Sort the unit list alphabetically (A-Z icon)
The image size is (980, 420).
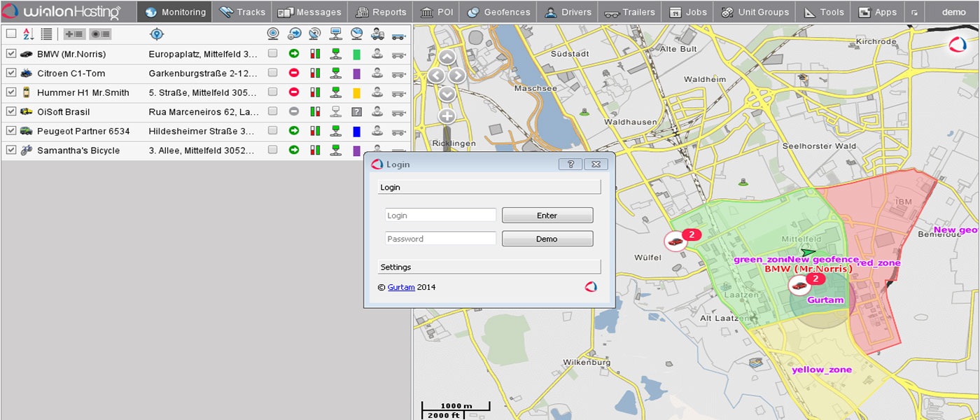[x=28, y=34]
